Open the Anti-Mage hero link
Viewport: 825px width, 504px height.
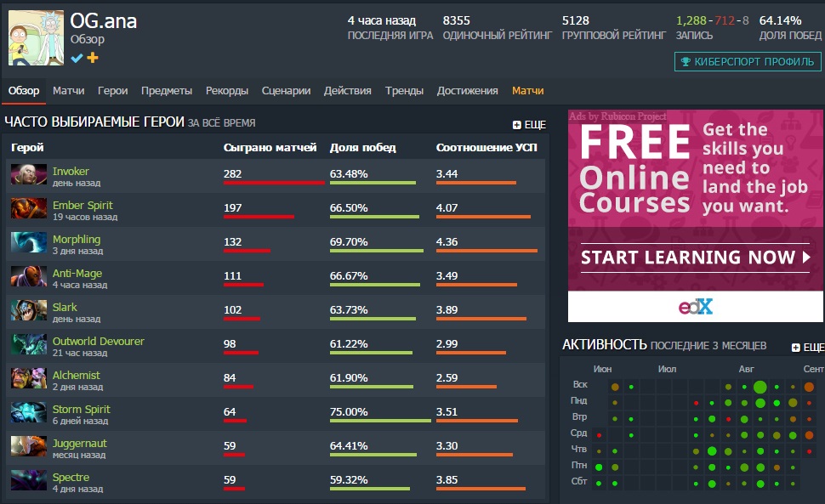[x=77, y=274]
